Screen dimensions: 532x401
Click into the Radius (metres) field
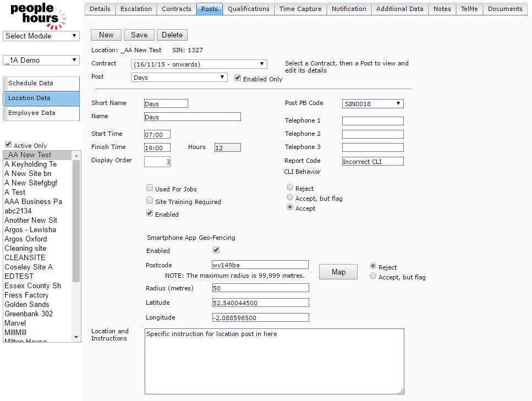coord(260,288)
